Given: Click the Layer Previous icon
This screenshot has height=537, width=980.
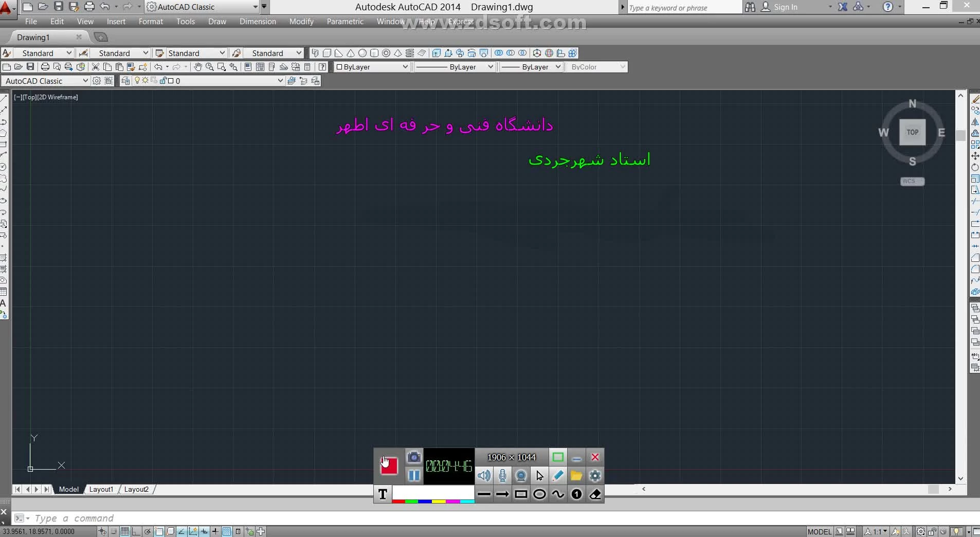Looking at the screenshot, I should pos(303,81).
